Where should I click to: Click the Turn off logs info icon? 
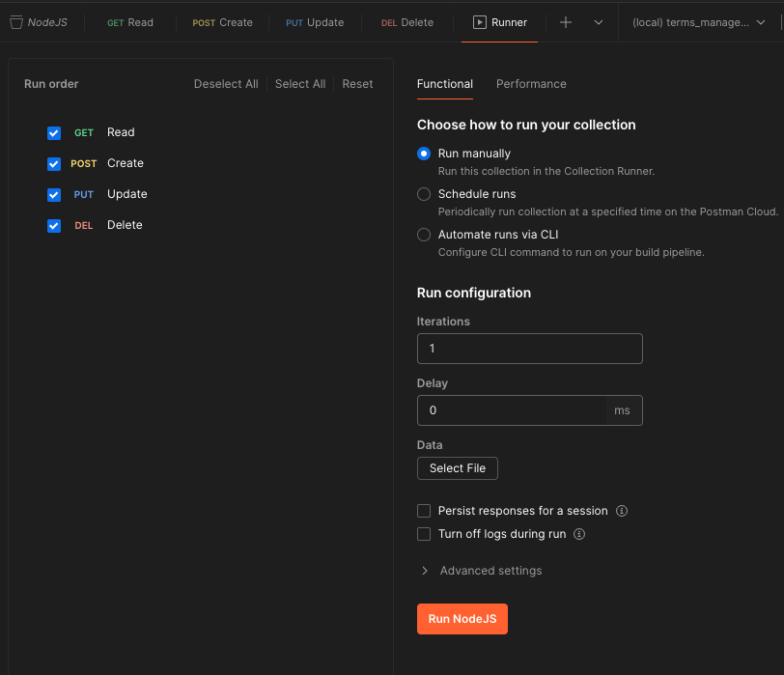pos(579,534)
